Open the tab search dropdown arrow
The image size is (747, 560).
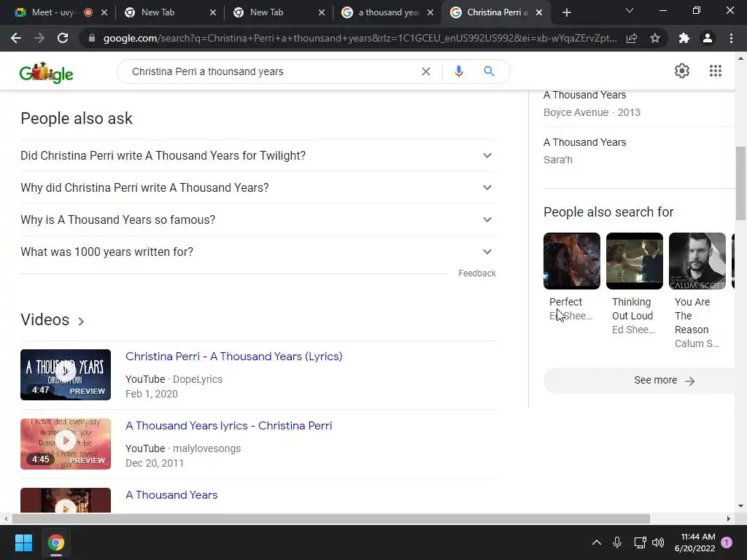630,10
